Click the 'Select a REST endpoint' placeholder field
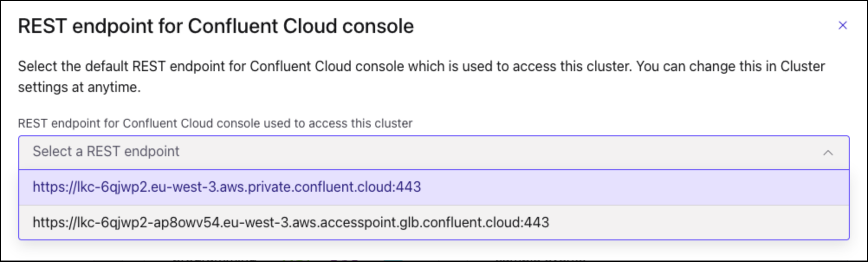The width and height of the screenshot is (868, 262). pyautogui.click(x=260, y=152)
